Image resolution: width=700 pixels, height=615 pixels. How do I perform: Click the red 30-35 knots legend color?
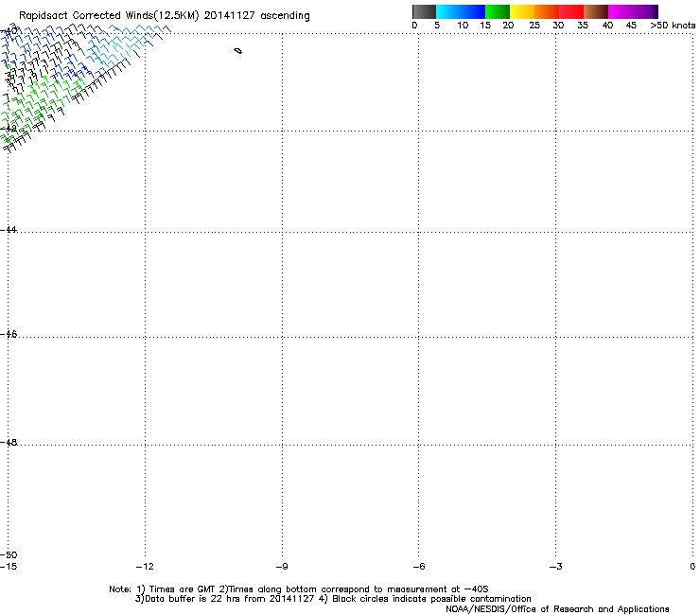(571, 11)
